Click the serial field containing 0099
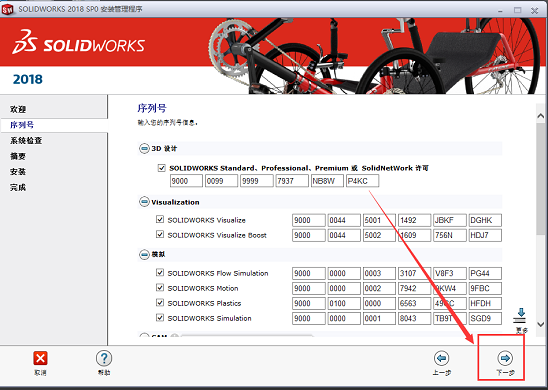This screenshot has width=548, height=390. pyautogui.click(x=222, y=181)
